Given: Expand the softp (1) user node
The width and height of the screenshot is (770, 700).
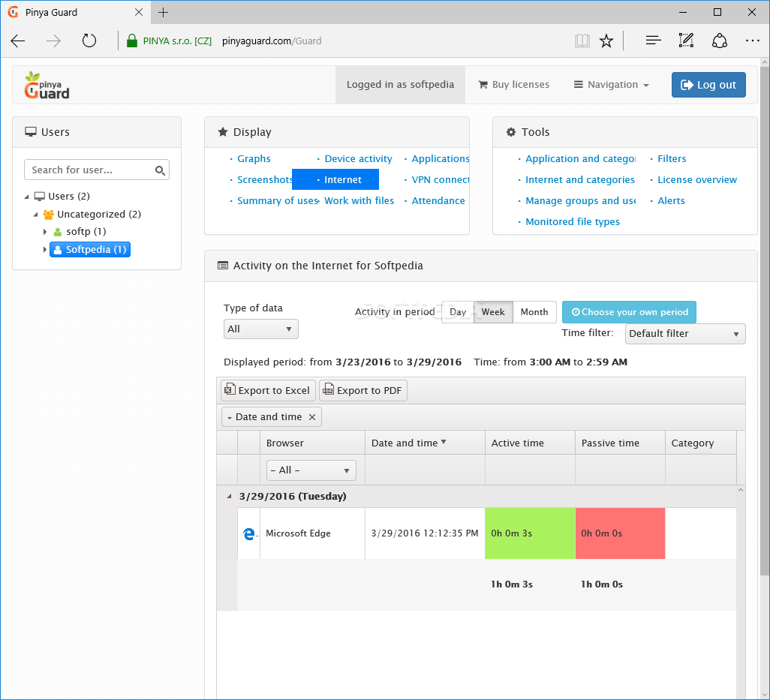Looking at the screenshot, I should point(45,232).
